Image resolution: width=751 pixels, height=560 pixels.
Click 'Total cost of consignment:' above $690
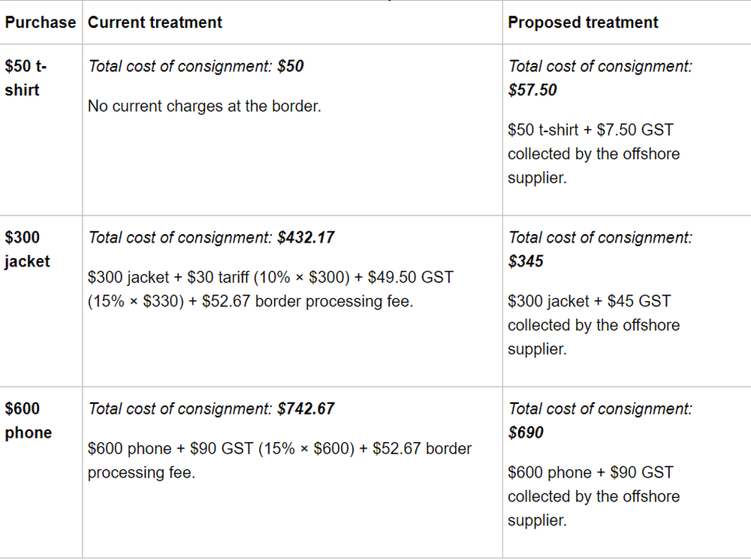[x=600, y=408]
